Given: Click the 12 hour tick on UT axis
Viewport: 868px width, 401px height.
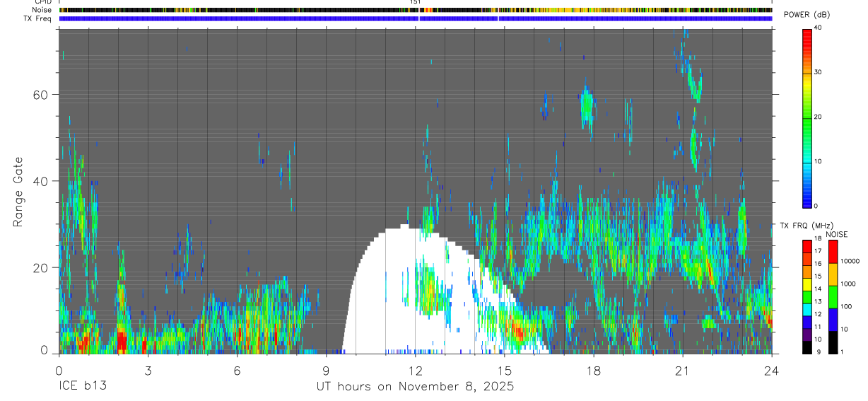Looking at the screenshot, I should click(x=416, y=371).
